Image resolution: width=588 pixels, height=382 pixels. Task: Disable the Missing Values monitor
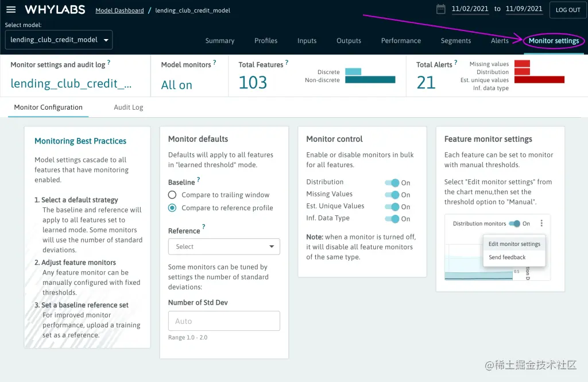click(392, 195)
